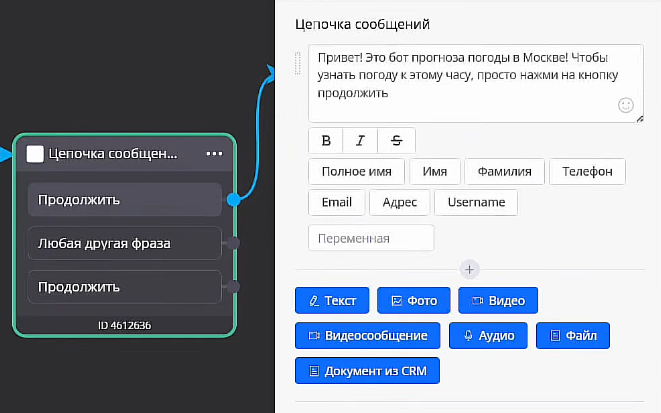Toggle strikethrough text formatting
Image resolution: width=661 pixels, height=413 pixels.
click(x=397, y=140)
